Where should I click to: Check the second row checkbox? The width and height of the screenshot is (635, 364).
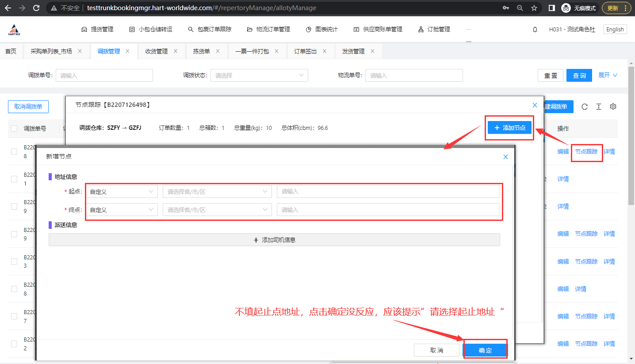[14, 179]
